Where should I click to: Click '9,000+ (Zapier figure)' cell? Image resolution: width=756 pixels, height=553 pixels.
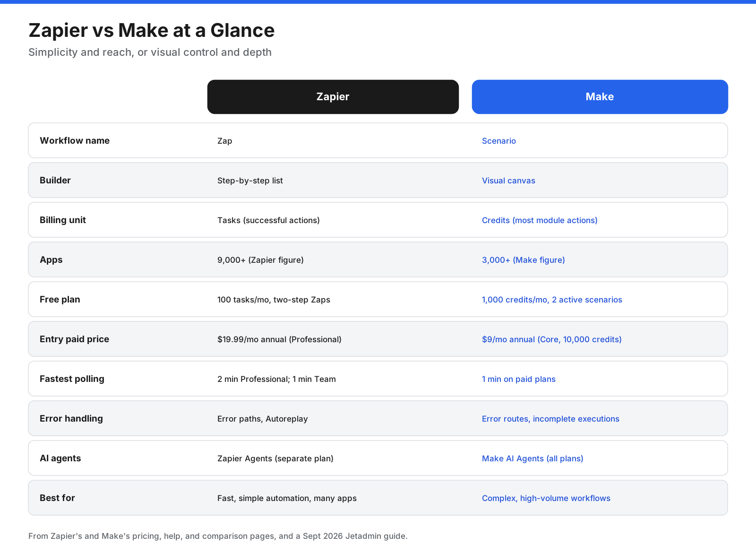260,260
